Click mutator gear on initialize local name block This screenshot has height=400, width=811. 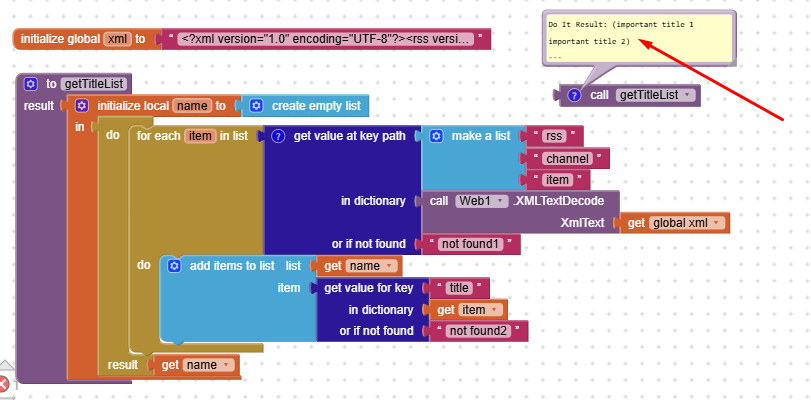tap(81, 106)
